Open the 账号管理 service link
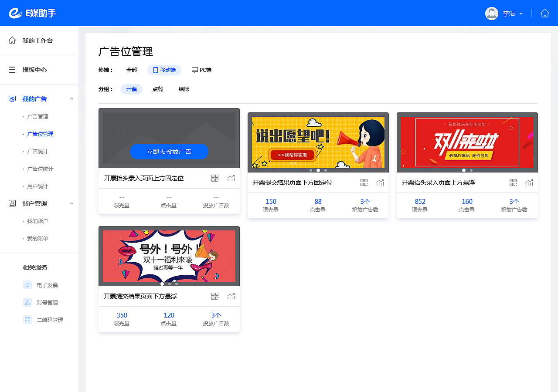 47,303
